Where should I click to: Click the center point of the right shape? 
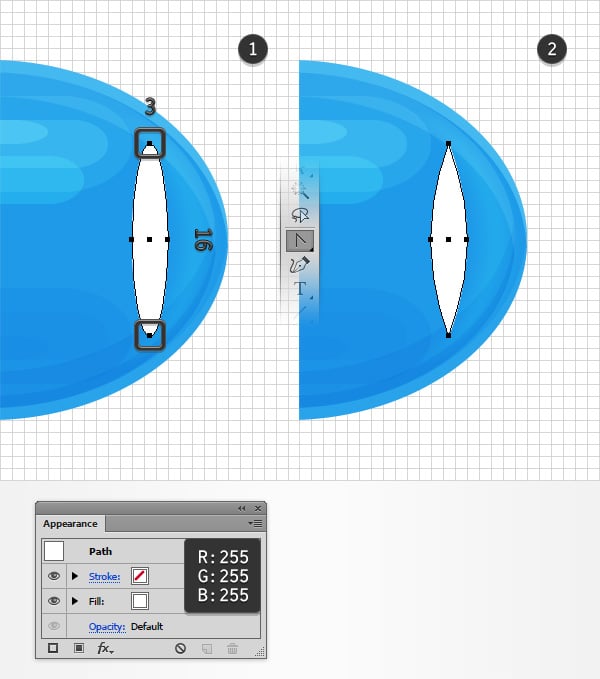pyautogui.click(x=448, y=239)
